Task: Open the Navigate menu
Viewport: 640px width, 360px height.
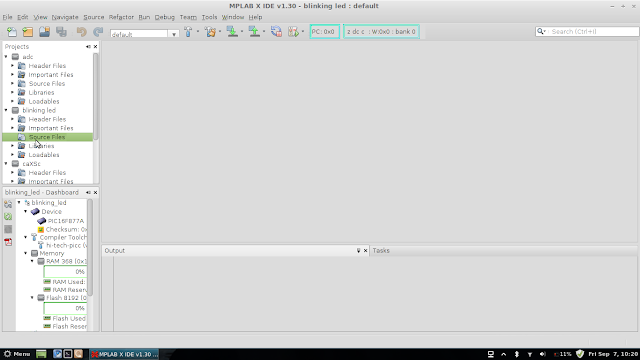Action: click(x=65, y=17)
